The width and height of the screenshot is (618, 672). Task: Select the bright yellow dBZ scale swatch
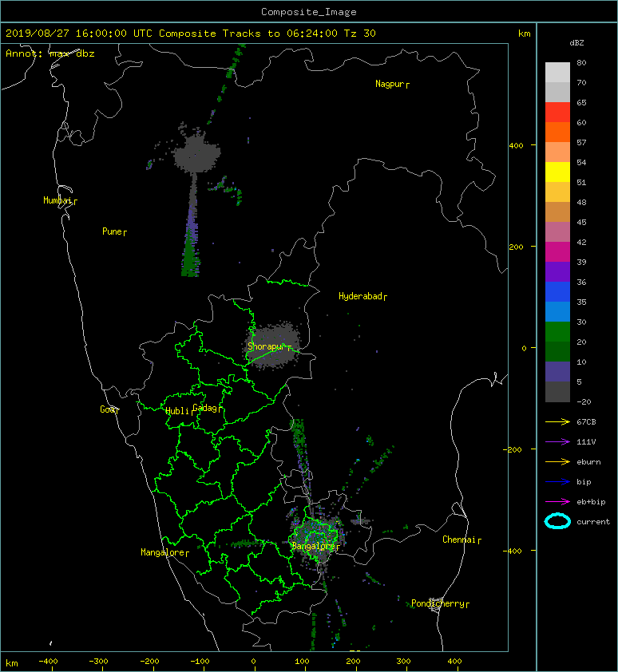tap(557, 172)
